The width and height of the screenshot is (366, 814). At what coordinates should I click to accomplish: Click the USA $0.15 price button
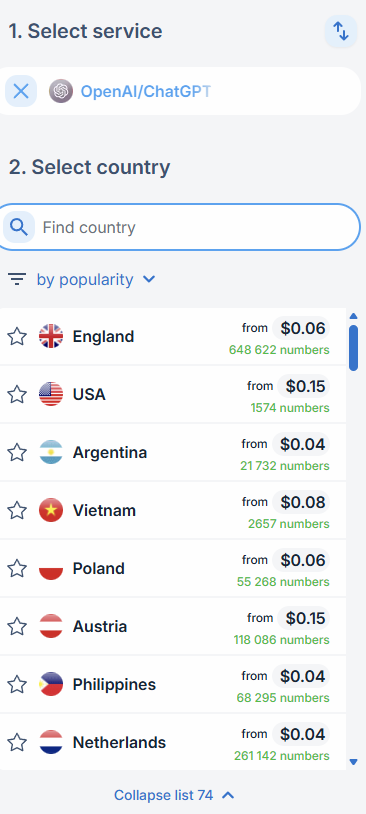point(304,386)
